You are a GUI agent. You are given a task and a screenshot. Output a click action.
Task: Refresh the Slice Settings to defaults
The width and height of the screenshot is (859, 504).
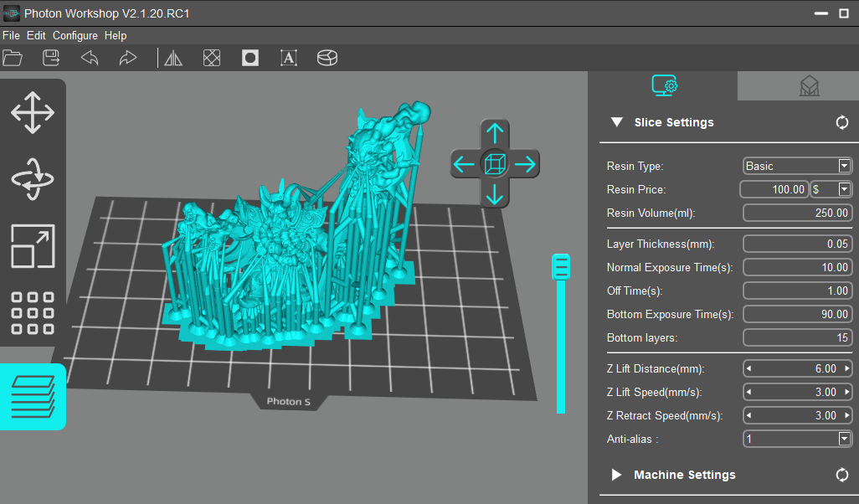click(x=842, y=122)
